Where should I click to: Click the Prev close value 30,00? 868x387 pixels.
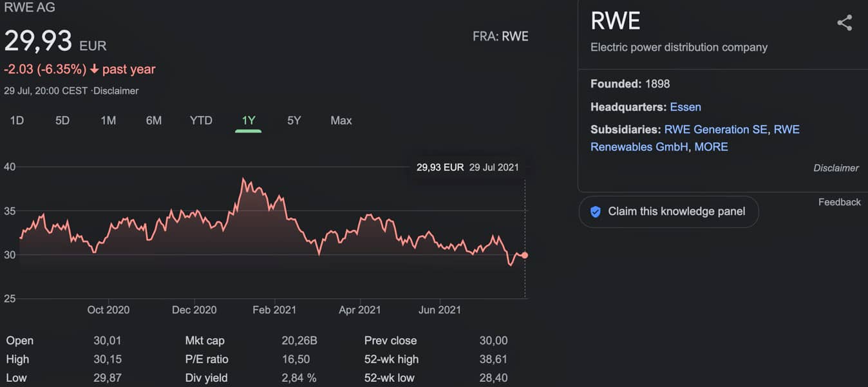493,341
